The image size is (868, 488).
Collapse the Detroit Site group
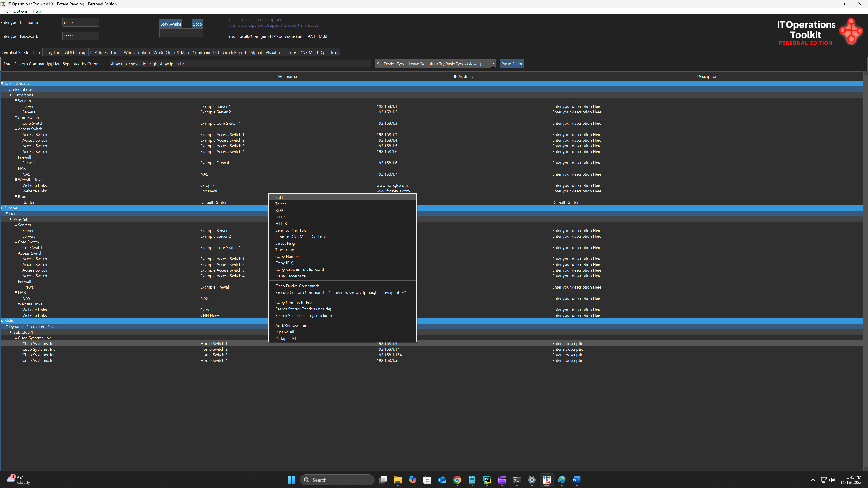click(x=12, y=95)
